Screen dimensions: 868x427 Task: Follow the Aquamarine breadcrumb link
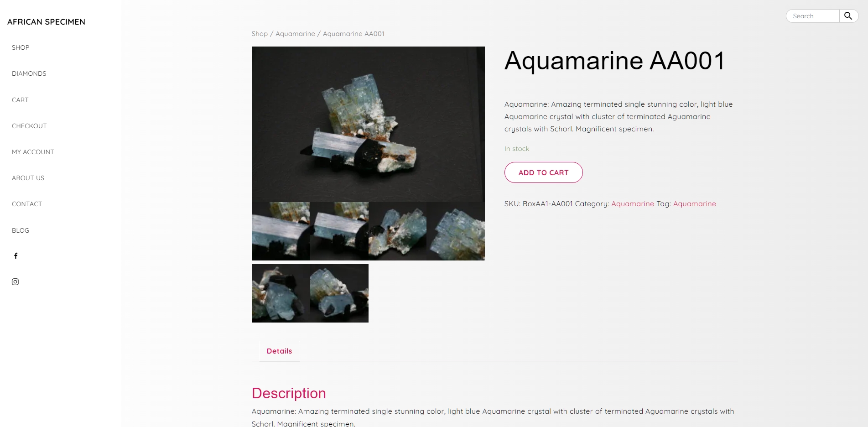(295, 34)
